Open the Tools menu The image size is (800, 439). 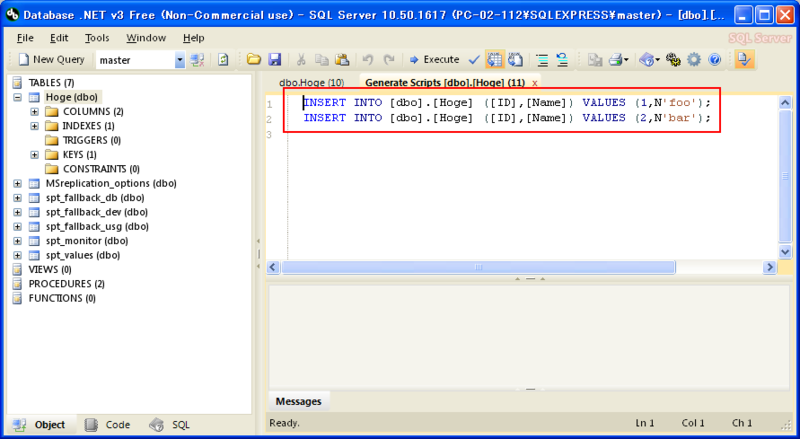tap(97, 38)
